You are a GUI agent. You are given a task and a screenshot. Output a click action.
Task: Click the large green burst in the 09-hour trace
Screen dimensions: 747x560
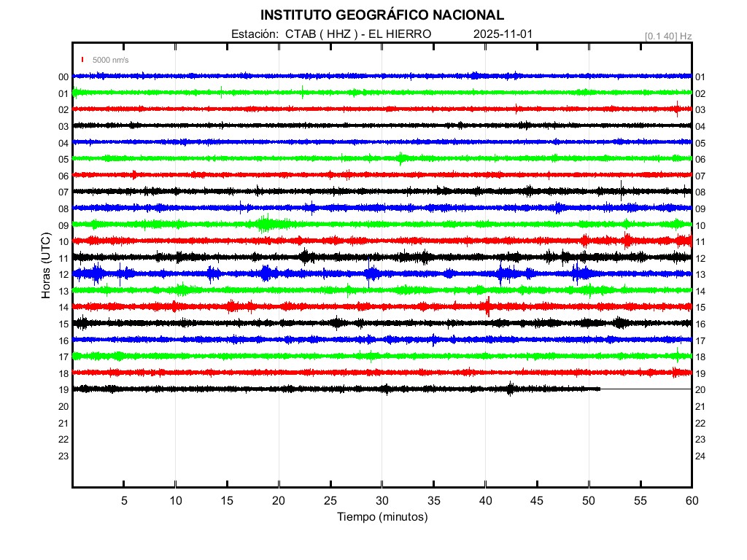264,224
